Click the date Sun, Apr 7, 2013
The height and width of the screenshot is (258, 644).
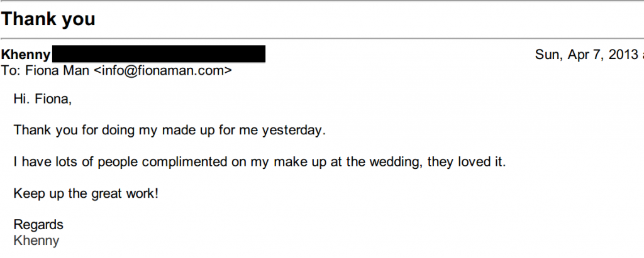pos(586,55)
